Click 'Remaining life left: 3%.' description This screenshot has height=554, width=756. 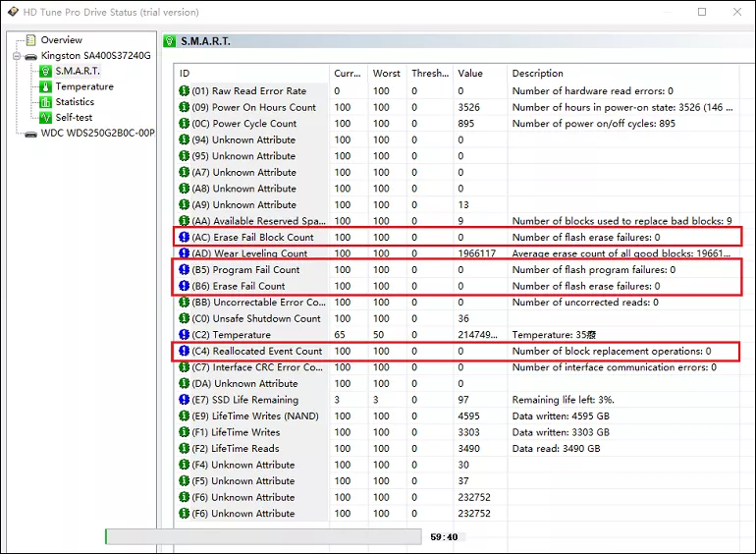564,400
